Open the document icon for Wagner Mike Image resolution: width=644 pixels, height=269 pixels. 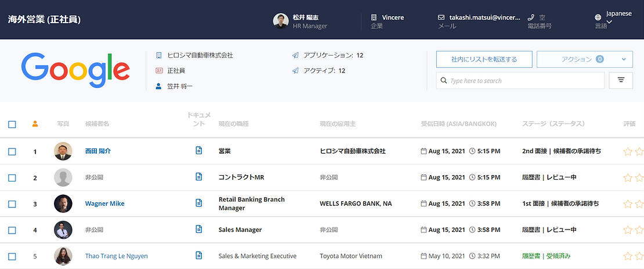(198, 203)
